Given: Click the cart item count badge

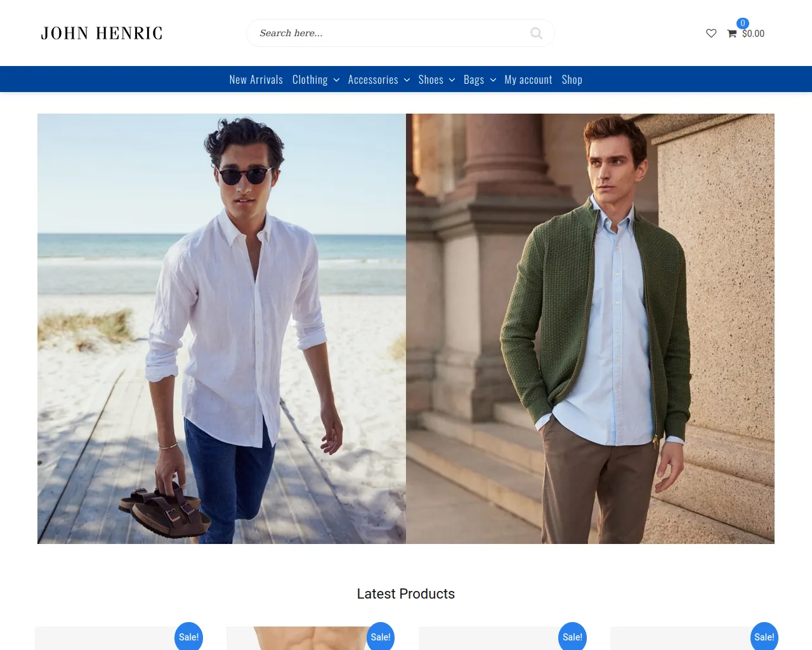Looking at the screenshot, I should (742, 23).
